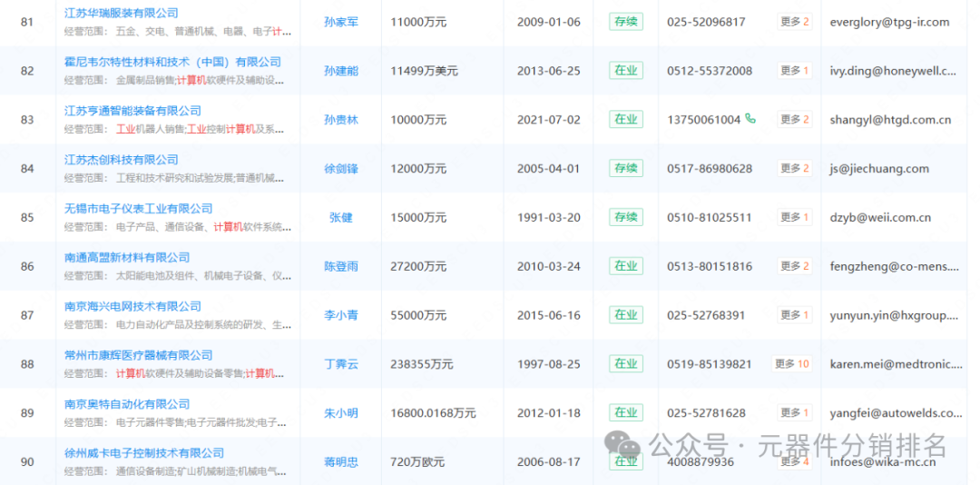View legal representative 李小青
This screenshot has height=485, width=980.
pos(341,315)
